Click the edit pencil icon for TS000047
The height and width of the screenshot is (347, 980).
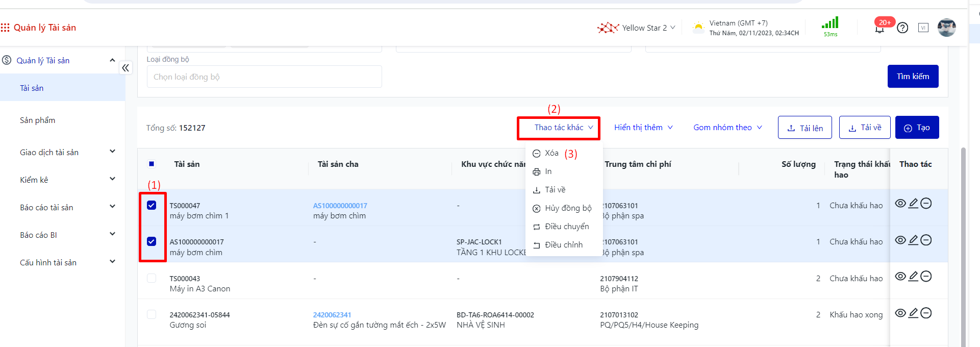tap(913, 204)
